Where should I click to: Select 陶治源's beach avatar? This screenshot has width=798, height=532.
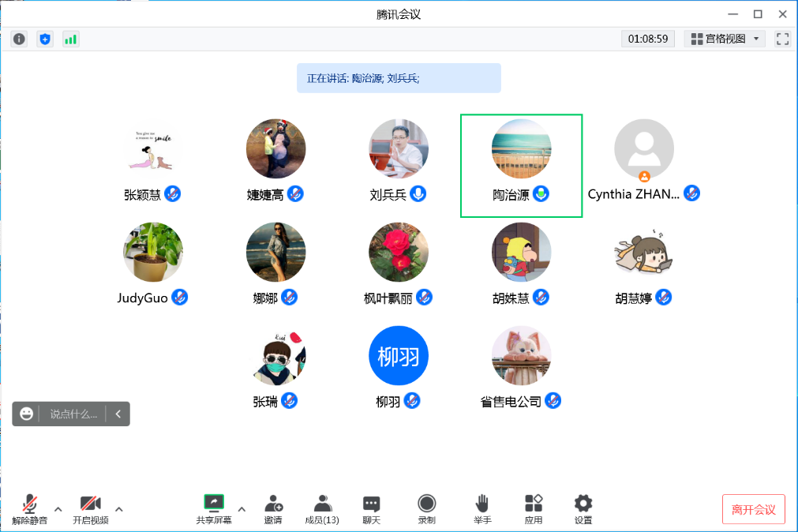[521, 148]
